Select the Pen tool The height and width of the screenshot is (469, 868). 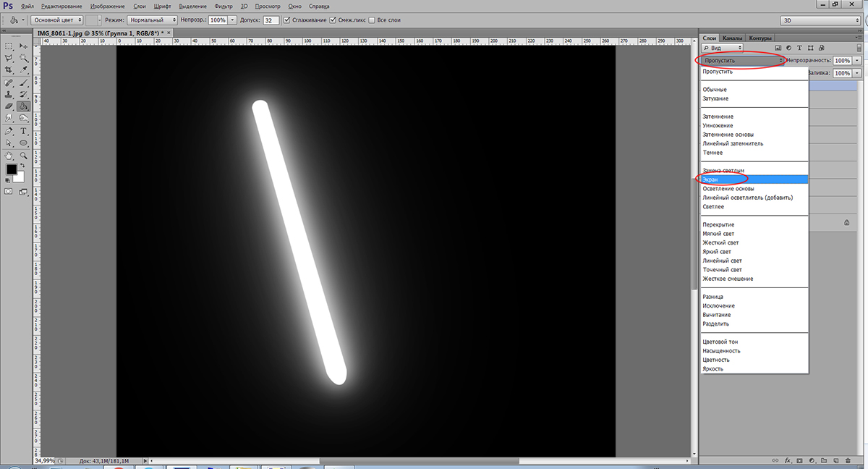tap(9, 131)
